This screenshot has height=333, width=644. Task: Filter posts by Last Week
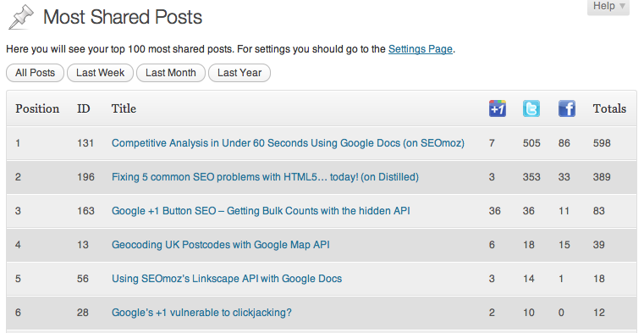pos(100,73)
